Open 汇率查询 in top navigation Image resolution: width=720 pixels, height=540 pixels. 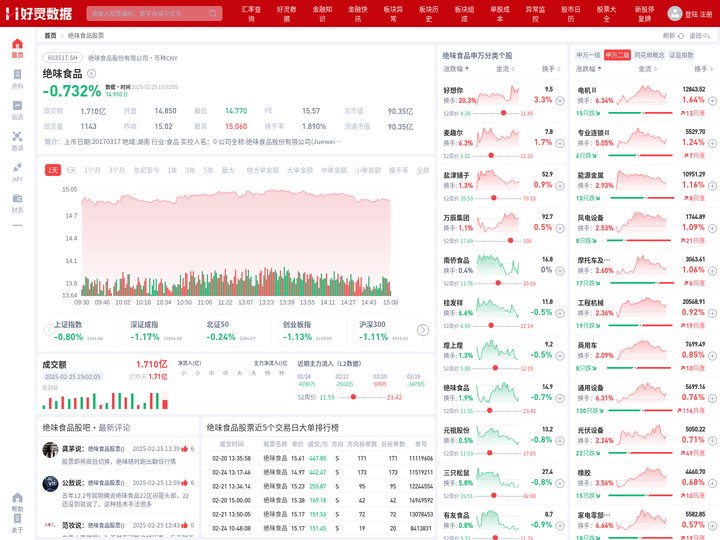(x=251, y=14)
